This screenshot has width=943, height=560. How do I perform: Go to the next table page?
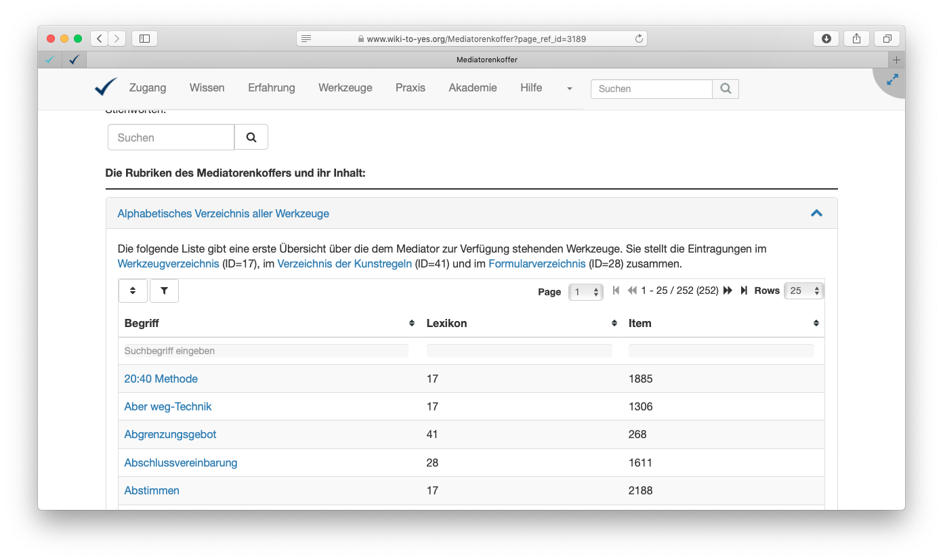728,290
